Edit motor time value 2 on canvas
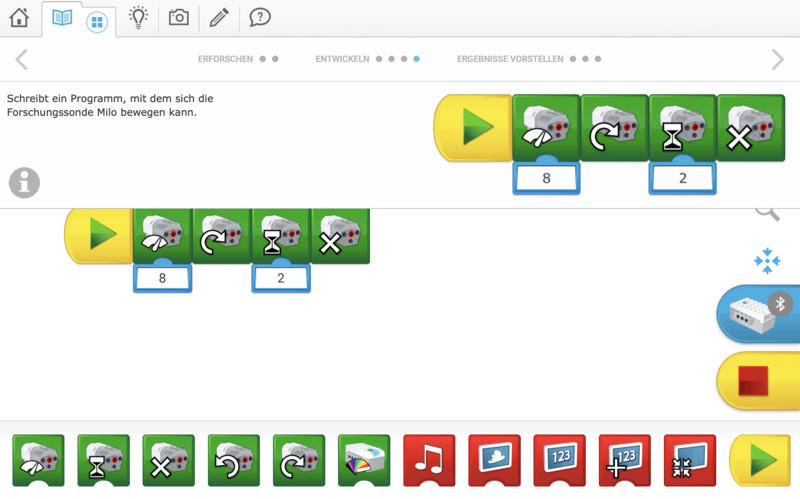The height and width of the screenshot is (499, 800). pyautogui.click(x=281, y=278)
